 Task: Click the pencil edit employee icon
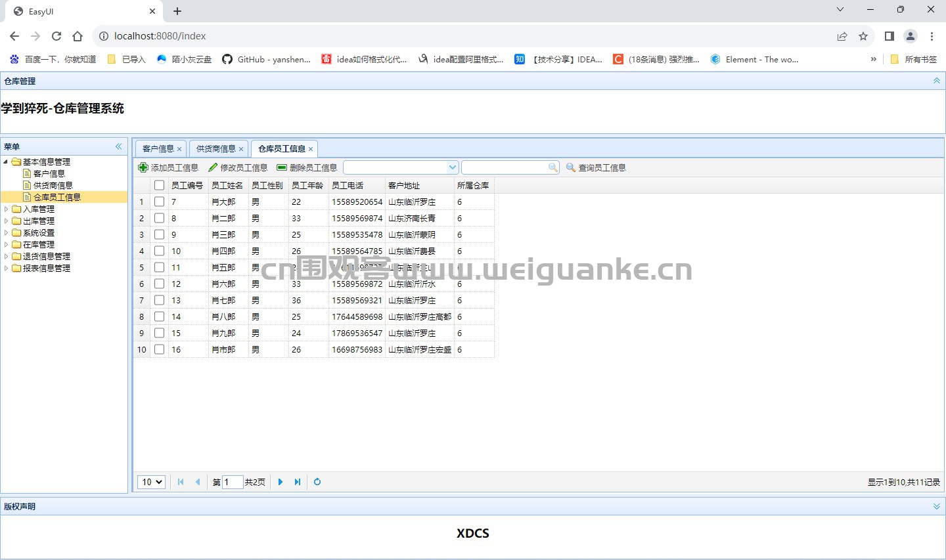pyautogui.click(x=213, y=167)
